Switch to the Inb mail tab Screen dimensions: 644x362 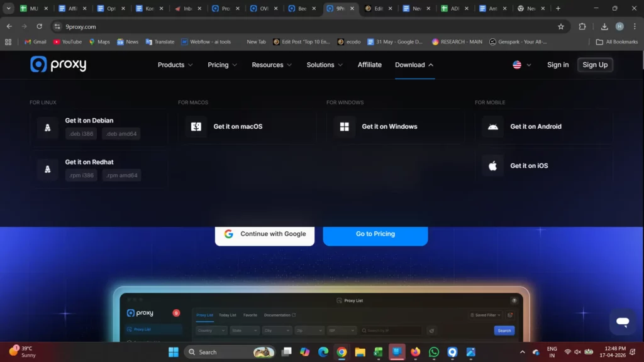[x=188, y=8]
